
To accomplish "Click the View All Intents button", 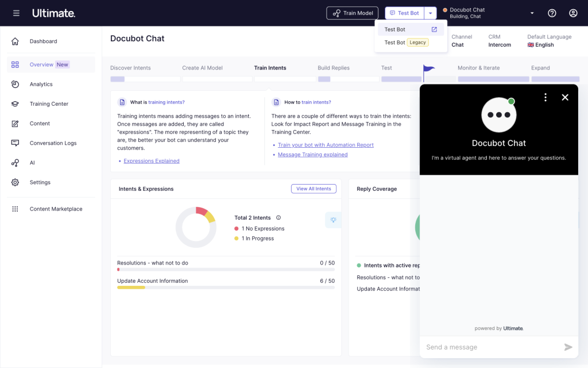I will coord(314,189).
